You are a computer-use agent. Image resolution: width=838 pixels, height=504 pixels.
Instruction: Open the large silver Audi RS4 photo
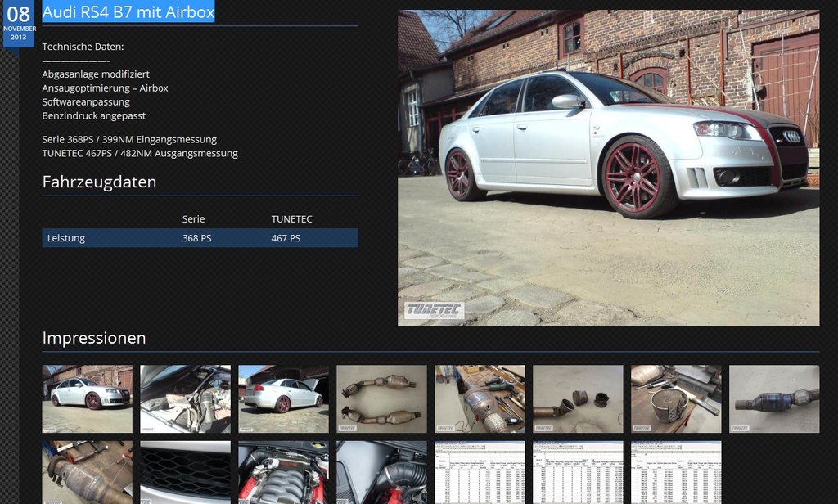click(x=608, y=168)
